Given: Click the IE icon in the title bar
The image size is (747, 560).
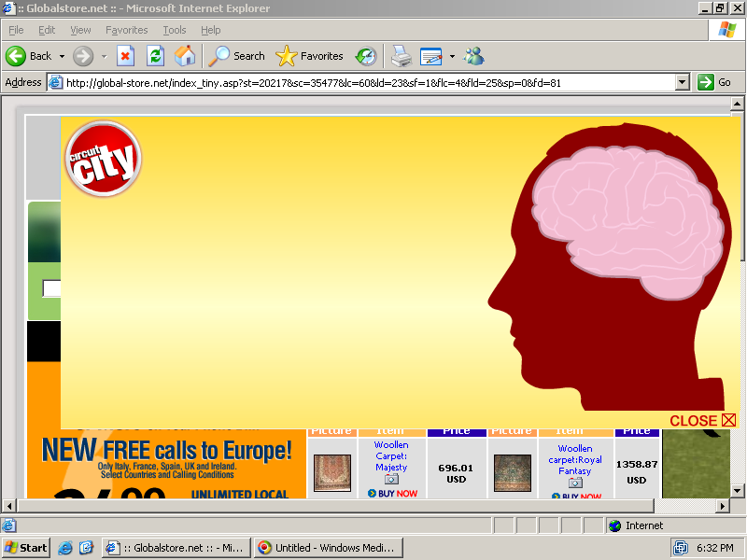Looking at the screenshot, I should [x=8, y=8].
